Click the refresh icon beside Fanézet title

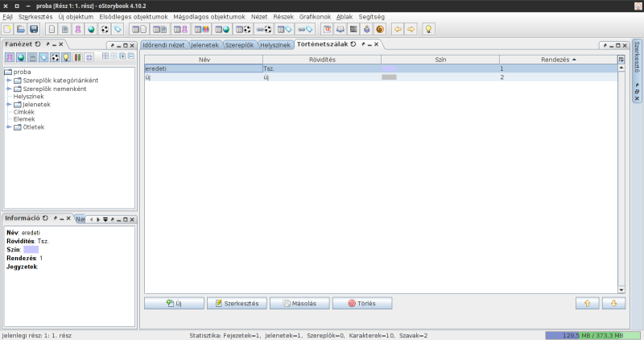click(x=38, y=44)
